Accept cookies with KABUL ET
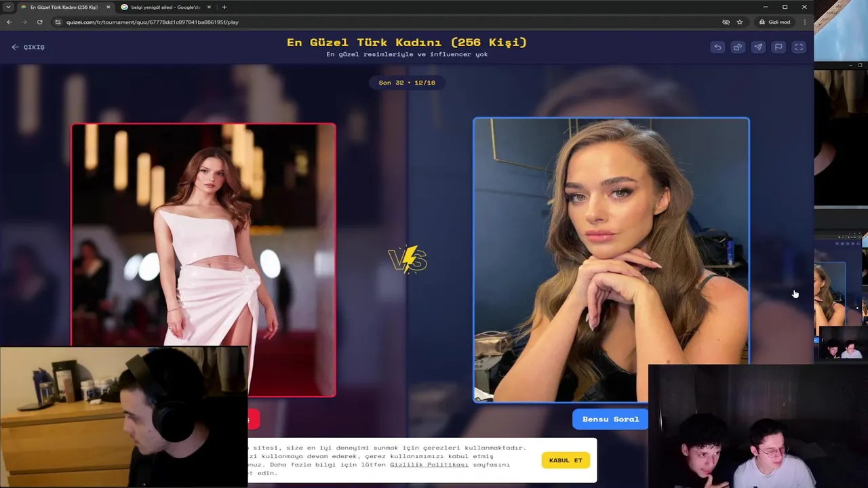Image resolution: width=868 pixels, height=488 pixels. (566, 460)
